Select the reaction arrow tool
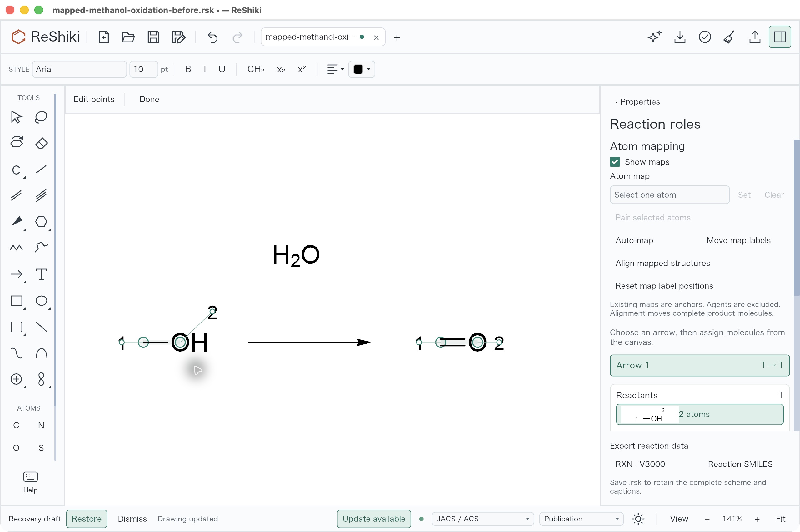This screenshot has width=800, height=532. (16, 274)
